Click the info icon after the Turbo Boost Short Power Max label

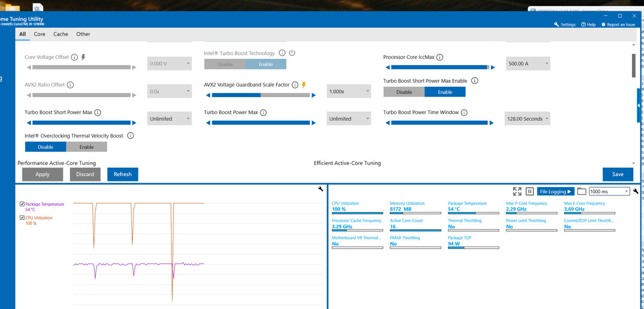pos(98,113)
